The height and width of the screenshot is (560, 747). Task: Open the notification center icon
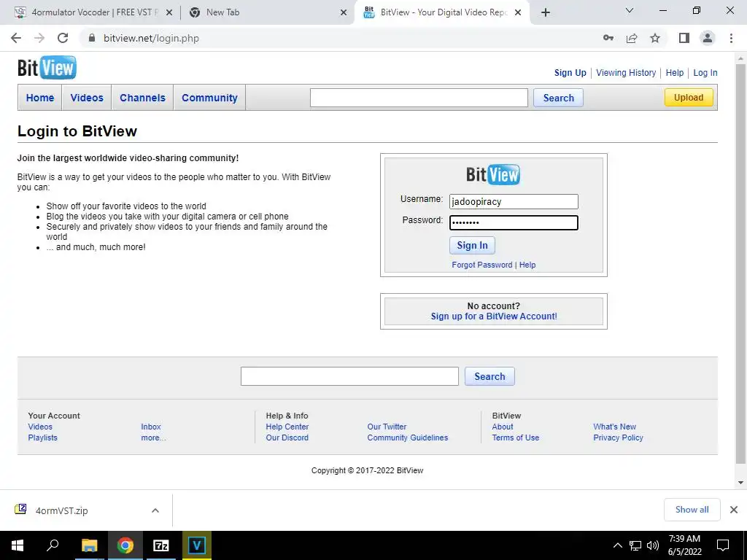(x=723, y=545)
